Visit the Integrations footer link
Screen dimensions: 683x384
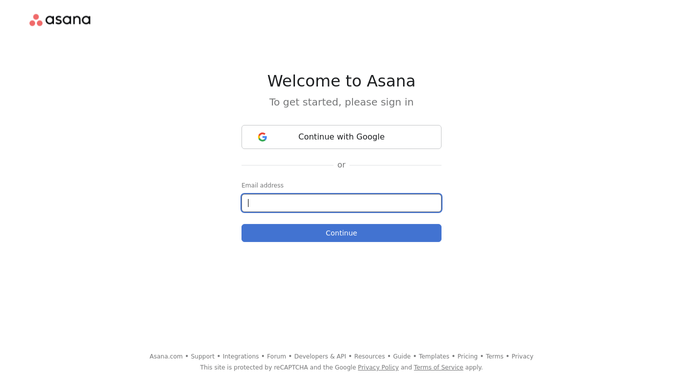tap(240, 356)
